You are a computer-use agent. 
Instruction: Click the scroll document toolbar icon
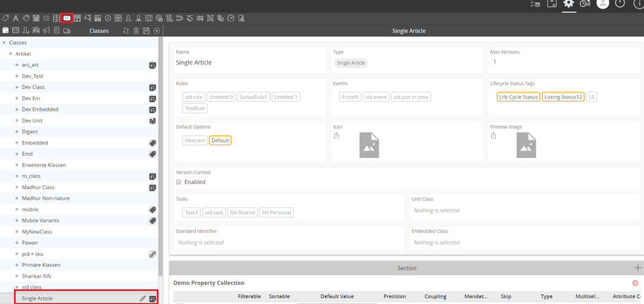pos(169,18)
